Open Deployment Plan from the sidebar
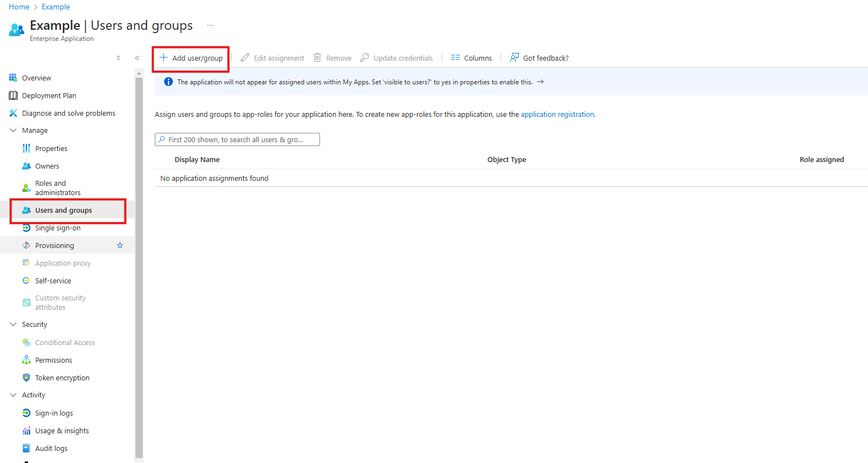868x463 pixels. click(49, 95)
